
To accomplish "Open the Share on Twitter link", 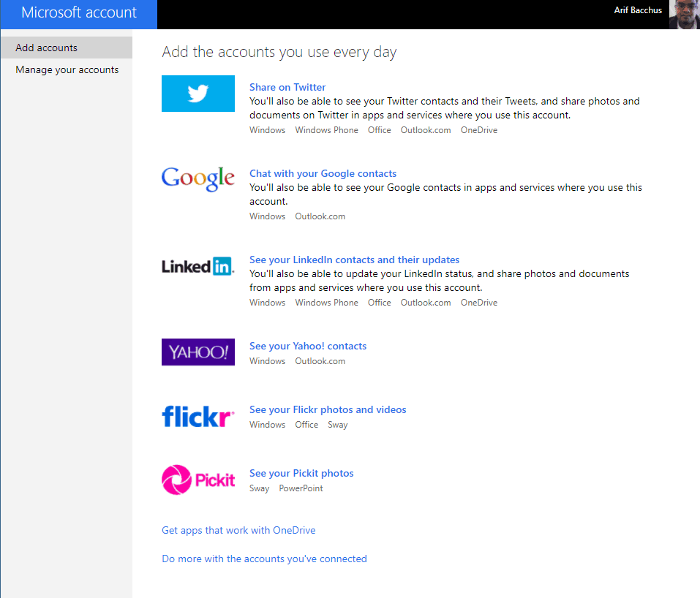I will [287, 87].
